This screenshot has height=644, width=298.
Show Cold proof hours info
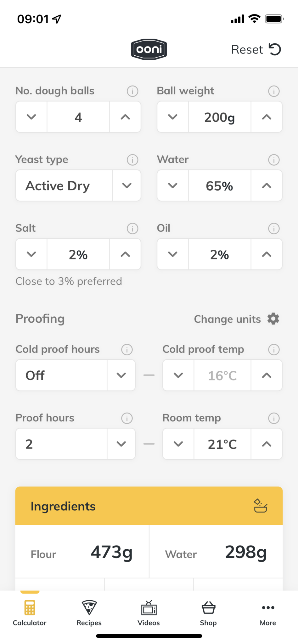pos(127,349)
